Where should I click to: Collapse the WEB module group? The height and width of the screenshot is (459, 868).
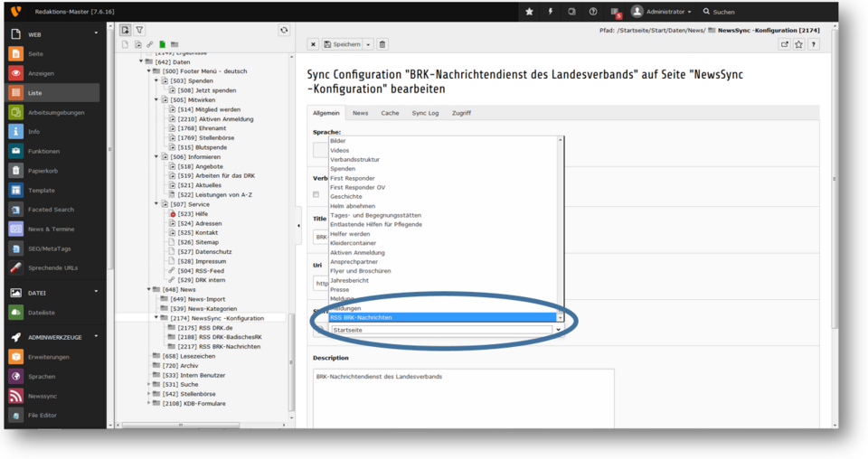point(97,34)
